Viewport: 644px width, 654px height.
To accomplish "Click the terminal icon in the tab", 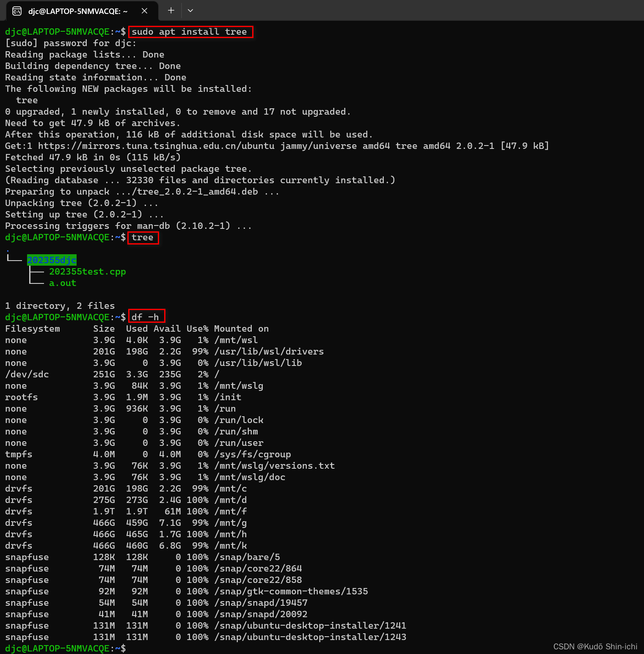I will pos(17,11).
